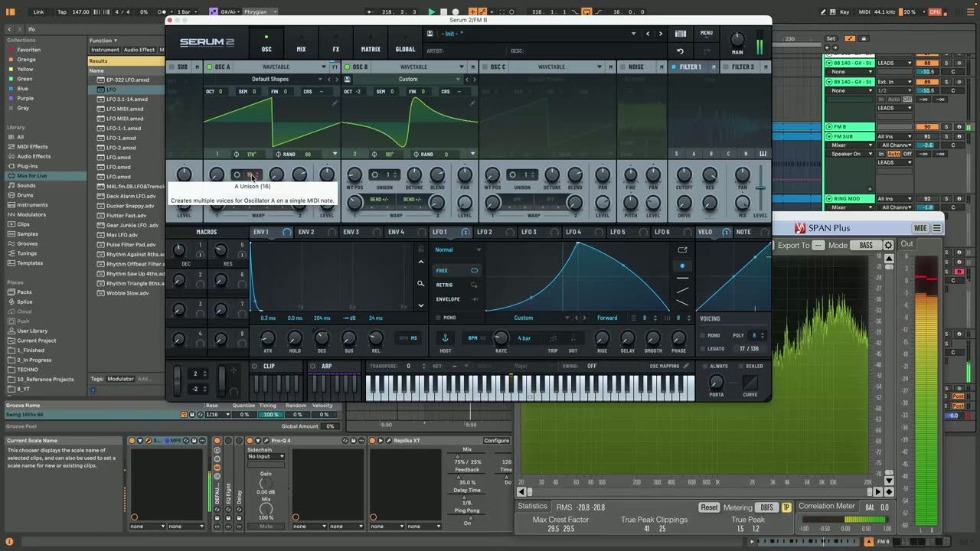
Task: Toggle the CLIP power button
Action: pos(256,366)
